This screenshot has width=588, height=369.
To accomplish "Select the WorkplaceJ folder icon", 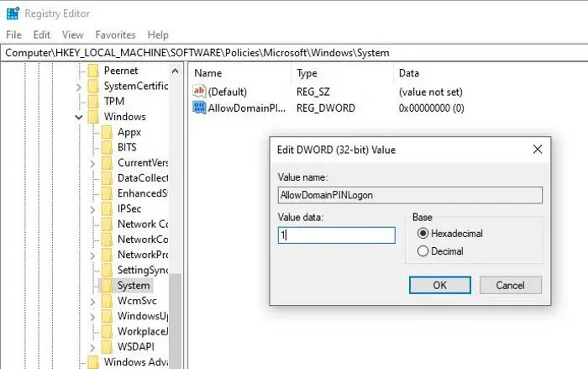I will [107, 331].
